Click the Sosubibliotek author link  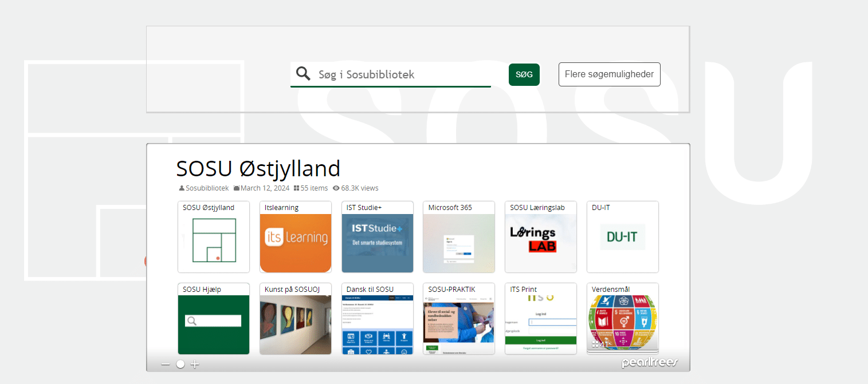(x=206, y=188)
